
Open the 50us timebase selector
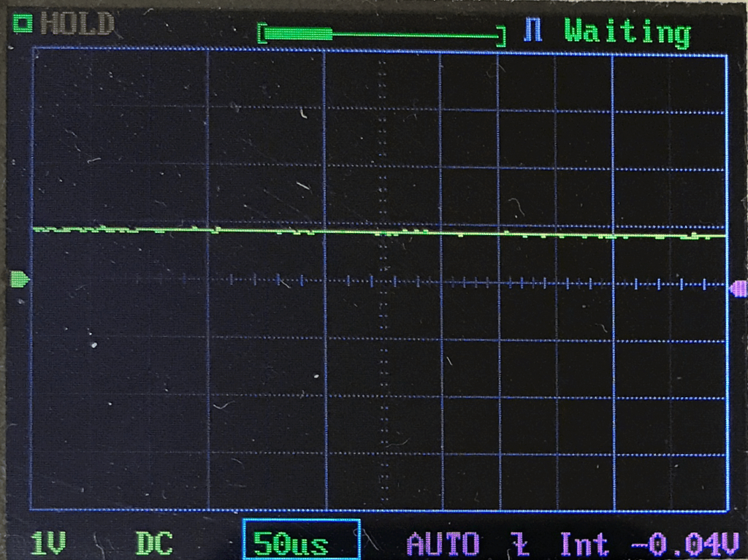coord(290,545)
